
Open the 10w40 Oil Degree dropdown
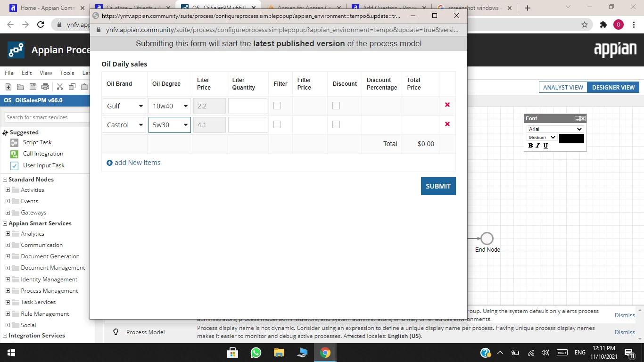[170, 106]
